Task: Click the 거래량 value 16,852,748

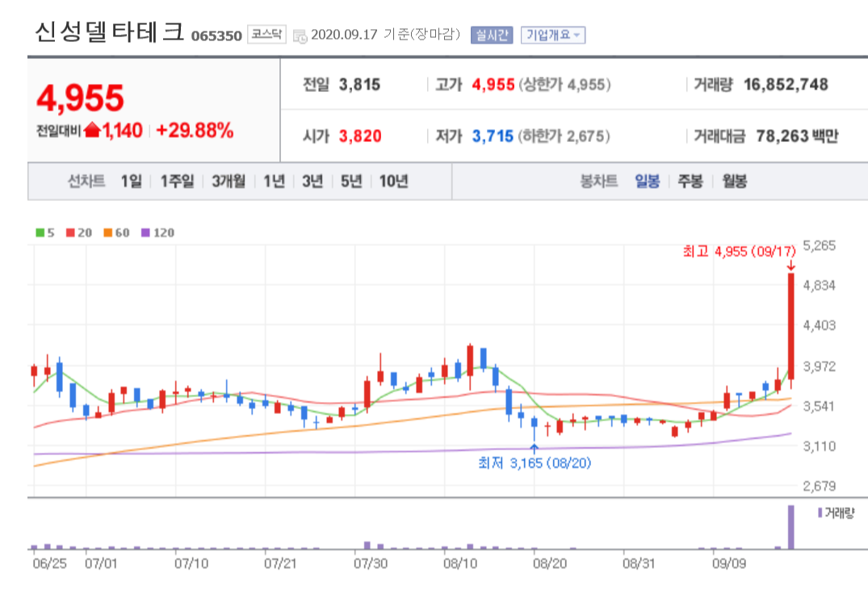Action: click(x=786, y=85)
